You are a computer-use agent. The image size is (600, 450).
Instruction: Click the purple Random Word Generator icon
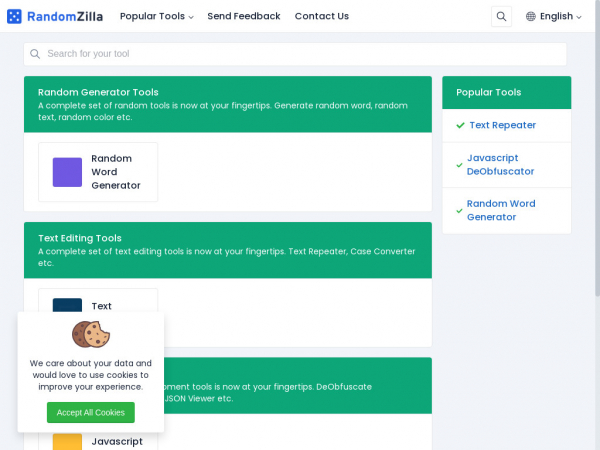click(67, 172)
